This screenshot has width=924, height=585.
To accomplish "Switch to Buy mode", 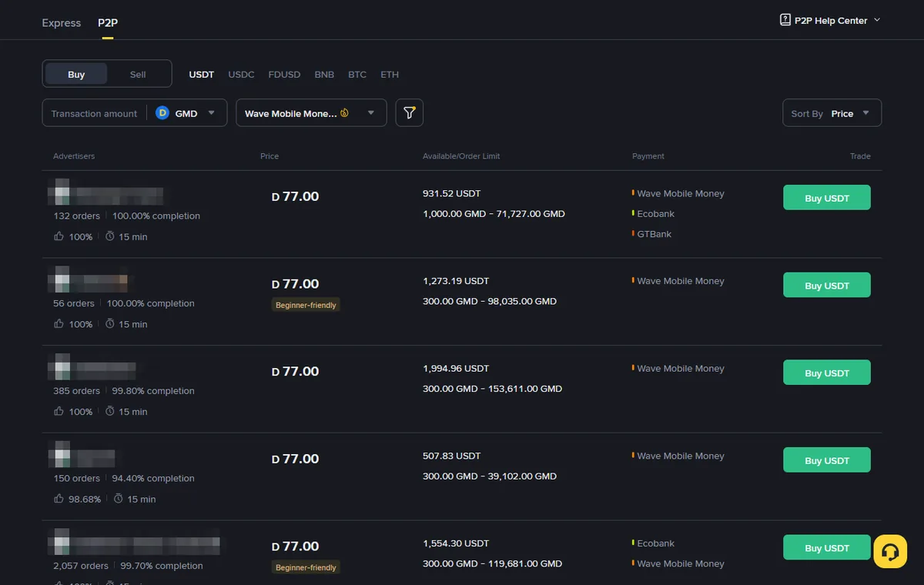I will tap(76, 74).
